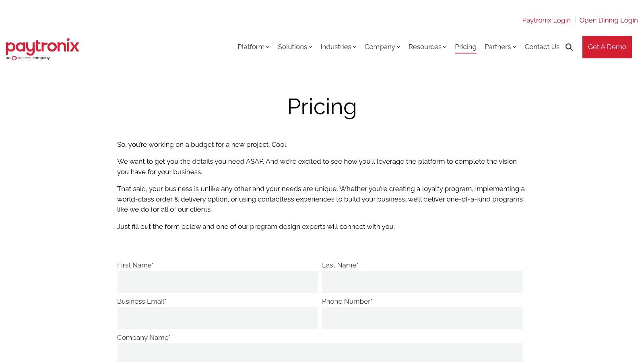The width and height of the screenshot is (644, 362).
Task: Select the Pricing navigation item
Action: click(466, 47)
